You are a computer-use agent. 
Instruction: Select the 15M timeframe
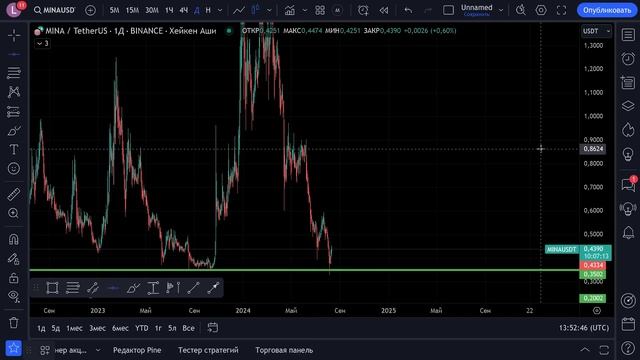pyautogui.click(x=132, y=10)
